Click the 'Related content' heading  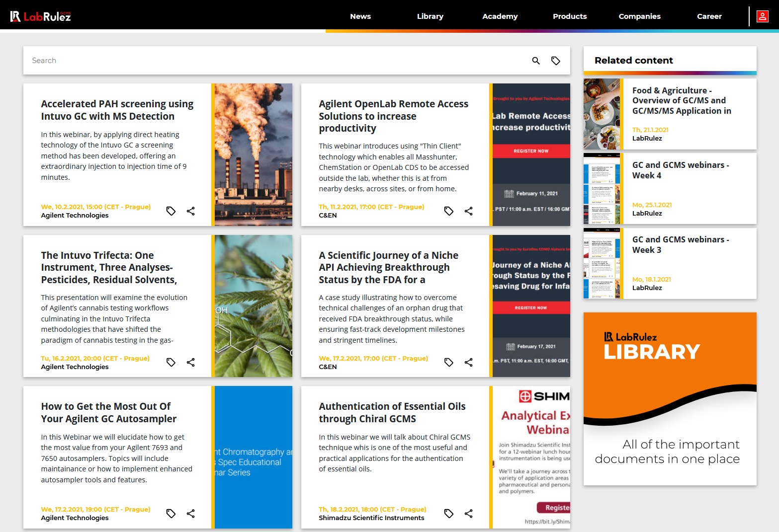pyautogui.click(x=633, y=61)
